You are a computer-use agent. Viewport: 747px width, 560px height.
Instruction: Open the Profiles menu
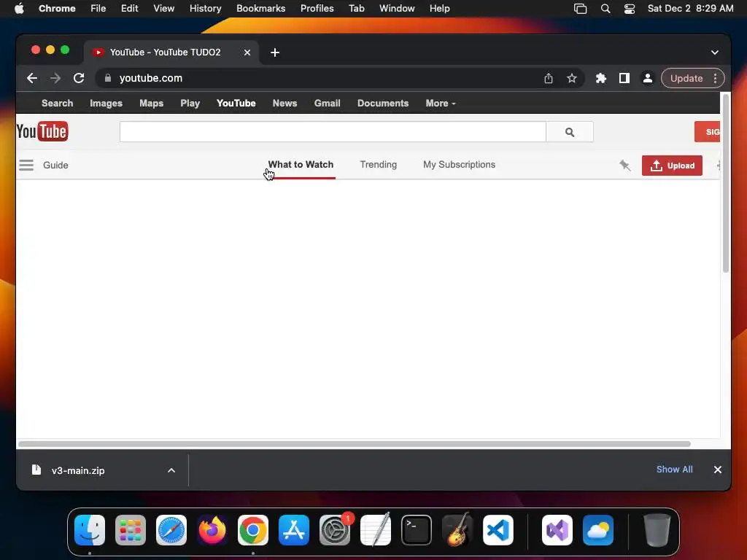pos(317,9)
